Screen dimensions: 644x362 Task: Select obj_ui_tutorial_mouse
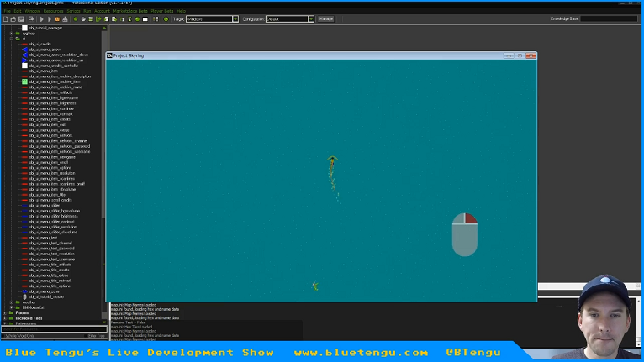[46, 296]
